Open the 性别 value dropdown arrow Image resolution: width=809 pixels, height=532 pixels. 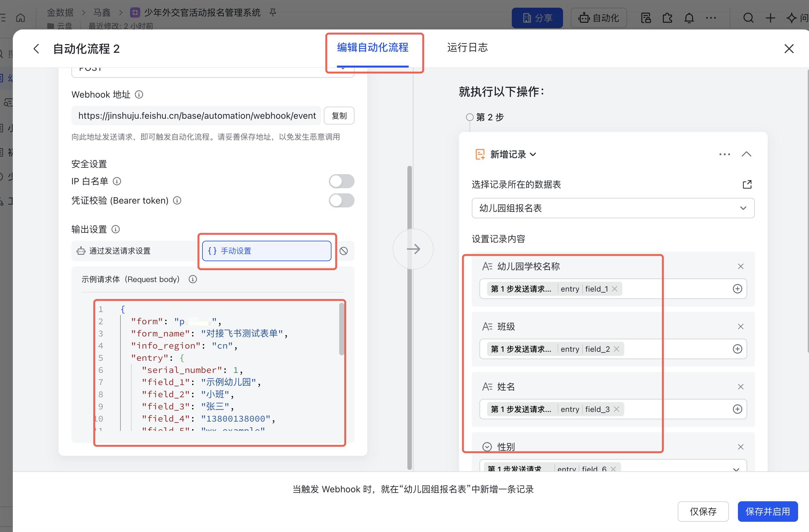point(736,469)
